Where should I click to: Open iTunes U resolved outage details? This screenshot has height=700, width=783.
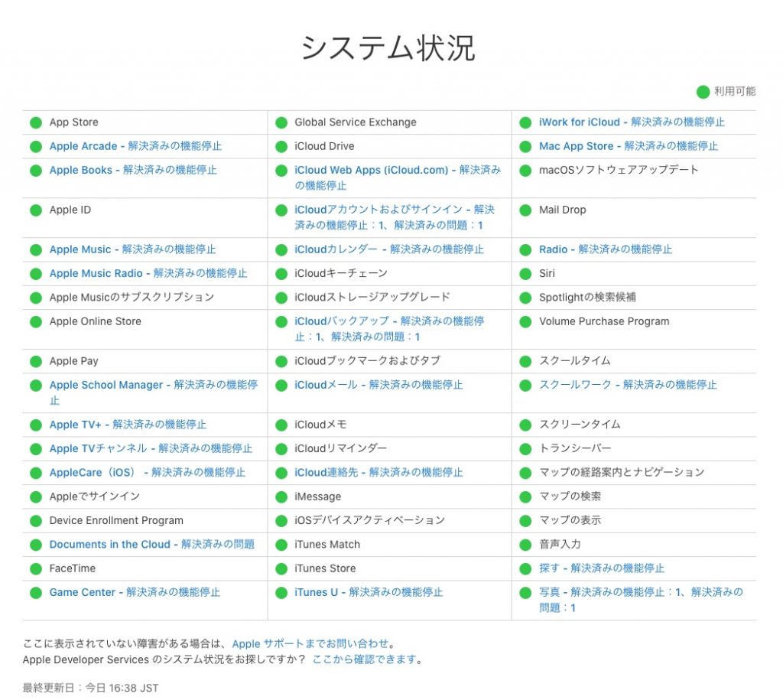pos(368,592)
